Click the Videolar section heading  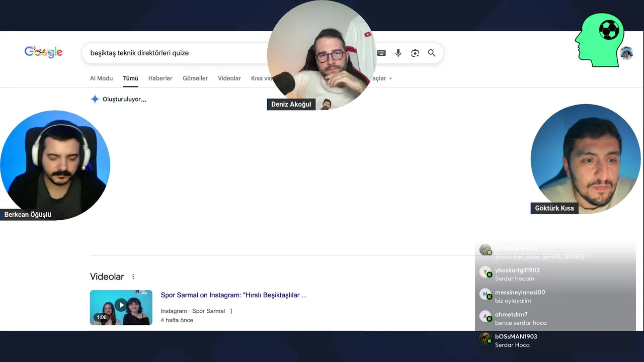coord(107,277)
